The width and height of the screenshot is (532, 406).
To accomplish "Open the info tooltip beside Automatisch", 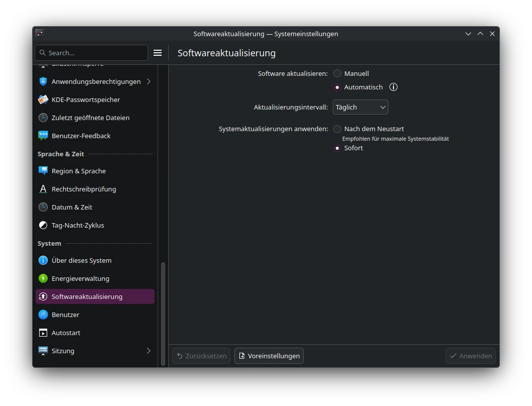I will tap(393, 87).
